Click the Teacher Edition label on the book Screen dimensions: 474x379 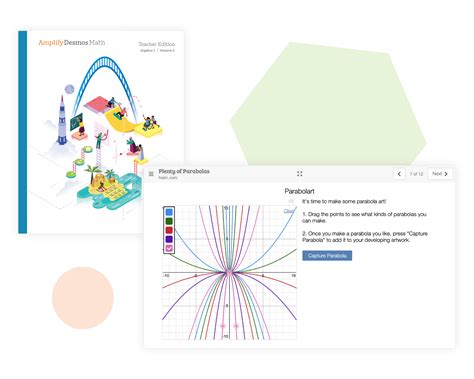[x=157, y=44]
